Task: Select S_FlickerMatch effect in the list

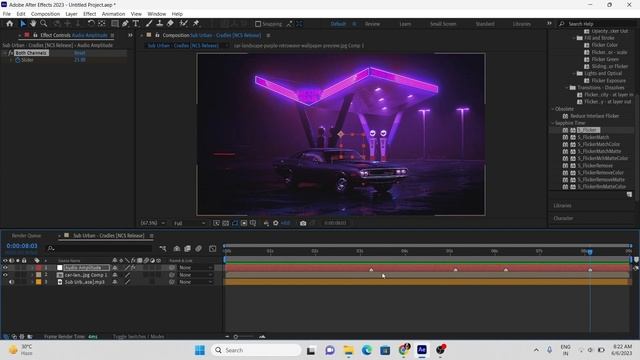Action: tap(593, 137)
